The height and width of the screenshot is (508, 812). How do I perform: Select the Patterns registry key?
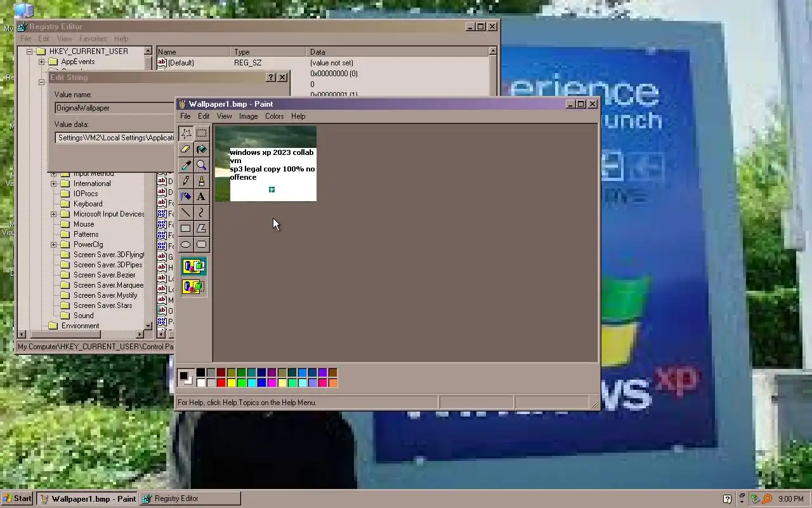(x=86, y=234)
